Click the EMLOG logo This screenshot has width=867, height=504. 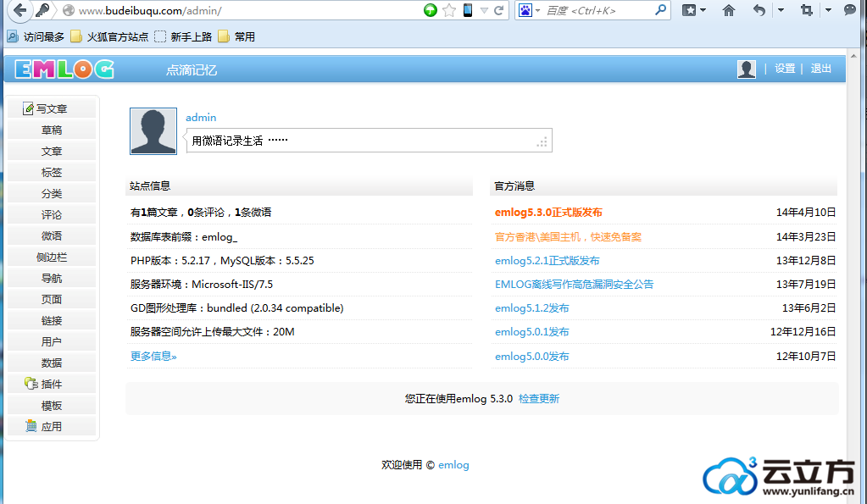coord(64,69)
